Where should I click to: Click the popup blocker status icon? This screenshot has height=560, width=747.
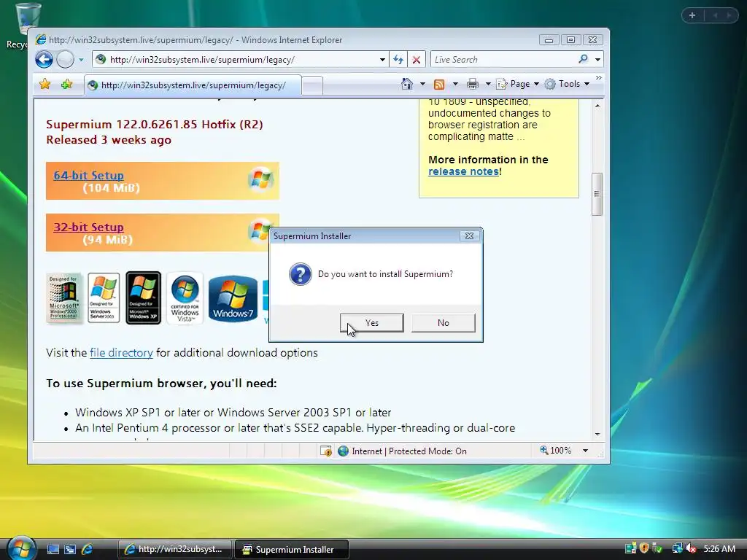click(x=326, y=451)
